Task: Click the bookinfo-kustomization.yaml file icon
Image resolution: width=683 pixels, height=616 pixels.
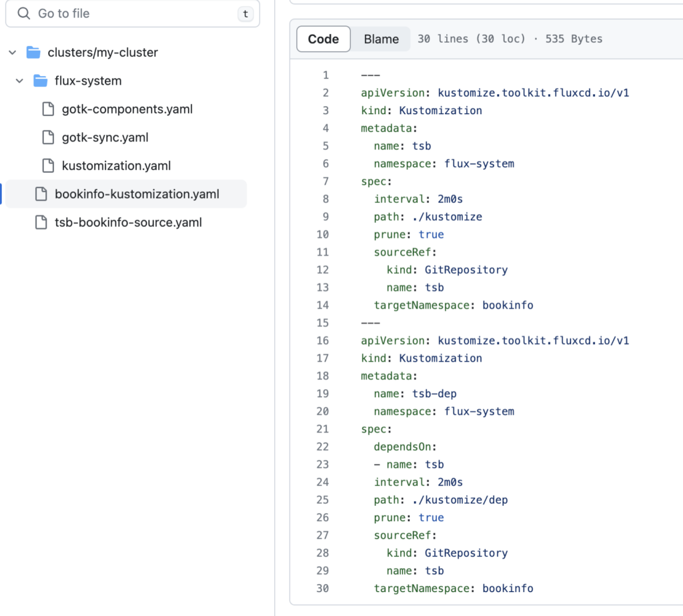Action: click(41, 194)
